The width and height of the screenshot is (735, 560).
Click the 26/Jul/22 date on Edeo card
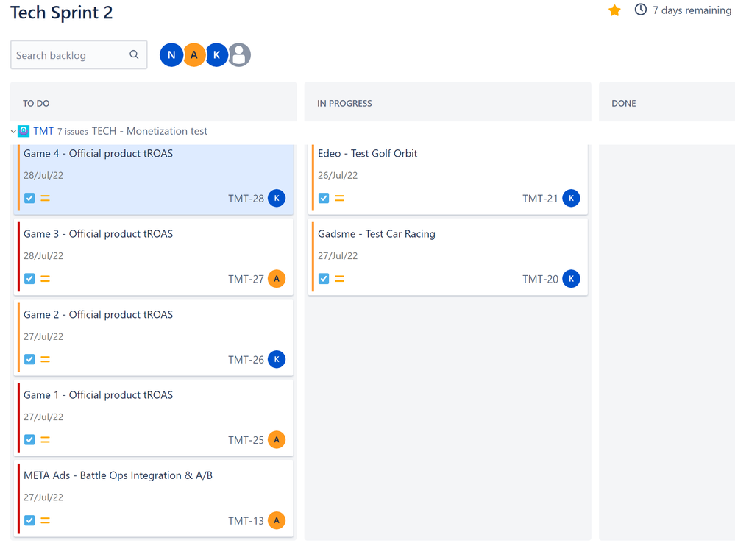tap(338, 176)
